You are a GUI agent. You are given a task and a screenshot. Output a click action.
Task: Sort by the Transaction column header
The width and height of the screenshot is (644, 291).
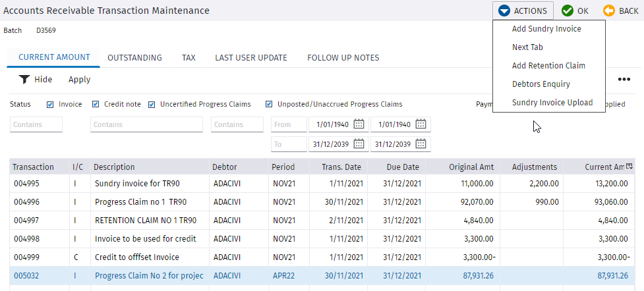pyautogui.click(x=33, y=167)
